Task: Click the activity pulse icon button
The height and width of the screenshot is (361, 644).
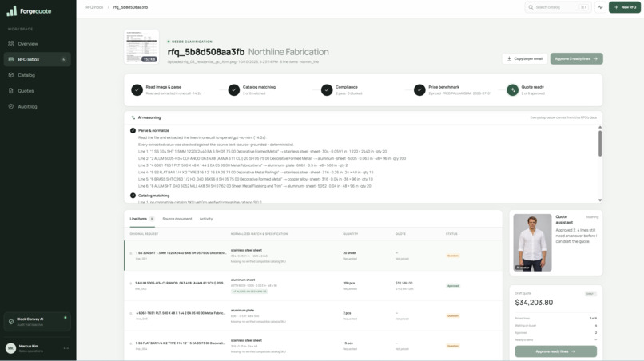Action: 600,7
